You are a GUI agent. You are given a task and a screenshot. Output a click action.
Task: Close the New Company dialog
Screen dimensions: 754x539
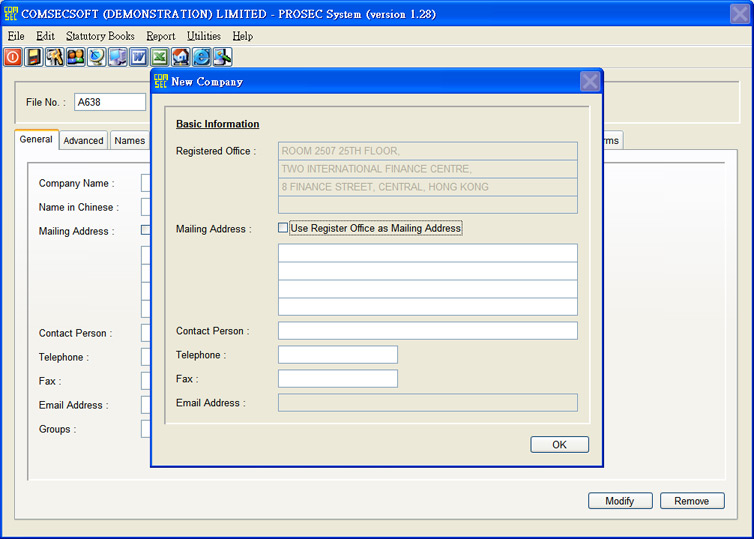tap(590, 82)
